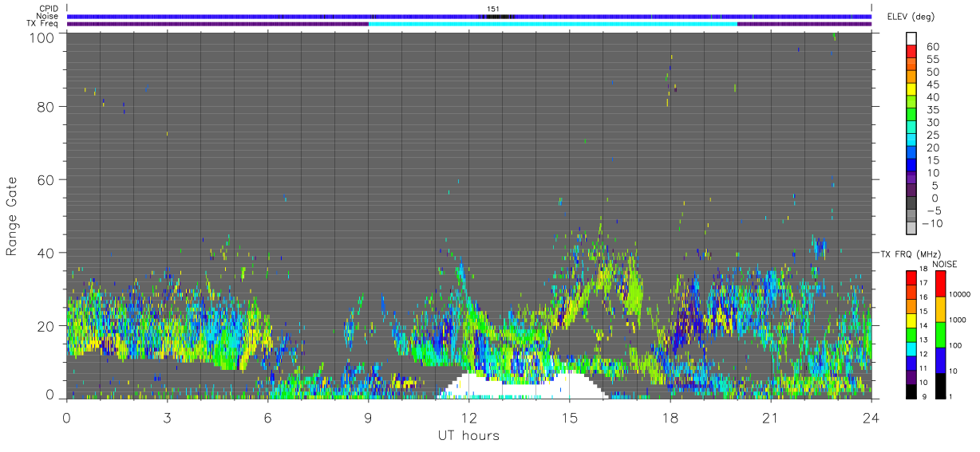Click the 'ELEV (deg)' colorbar title
The width and height of the screenshot is (980, 452).
(912, 16)
